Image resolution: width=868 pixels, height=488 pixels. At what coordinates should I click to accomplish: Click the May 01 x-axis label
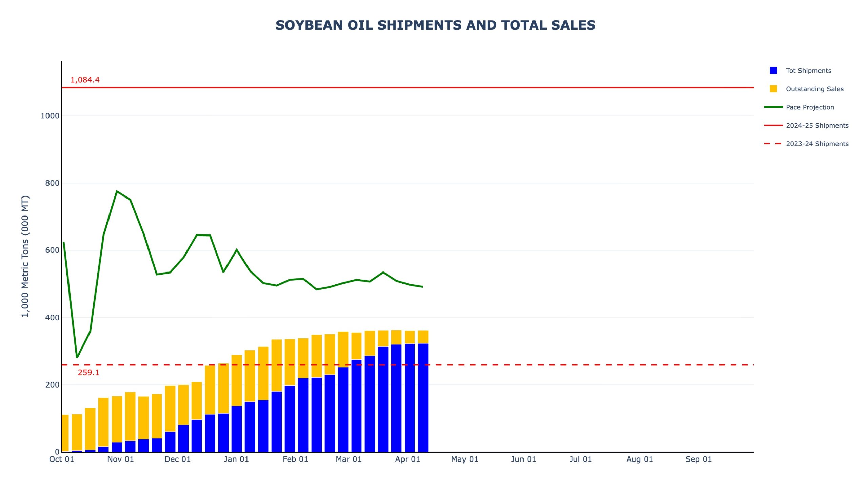(464, 459)
